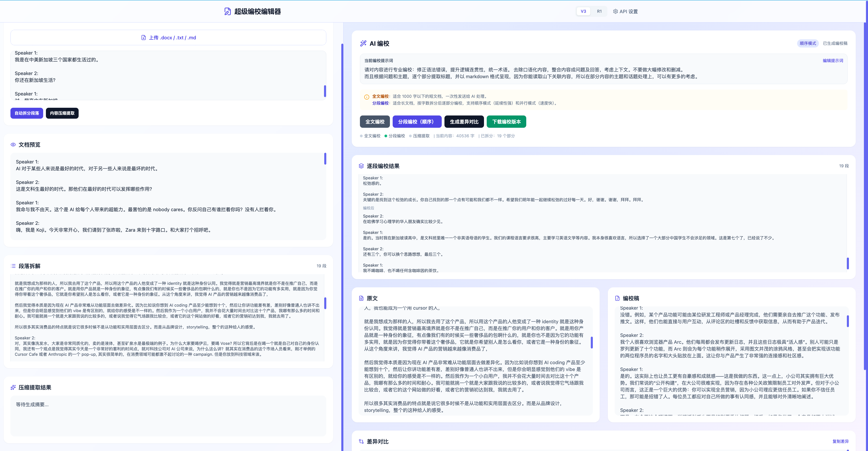Click the list icon beside 段落拆解
This screenshot has width=868, height=451.
point(13,266)
